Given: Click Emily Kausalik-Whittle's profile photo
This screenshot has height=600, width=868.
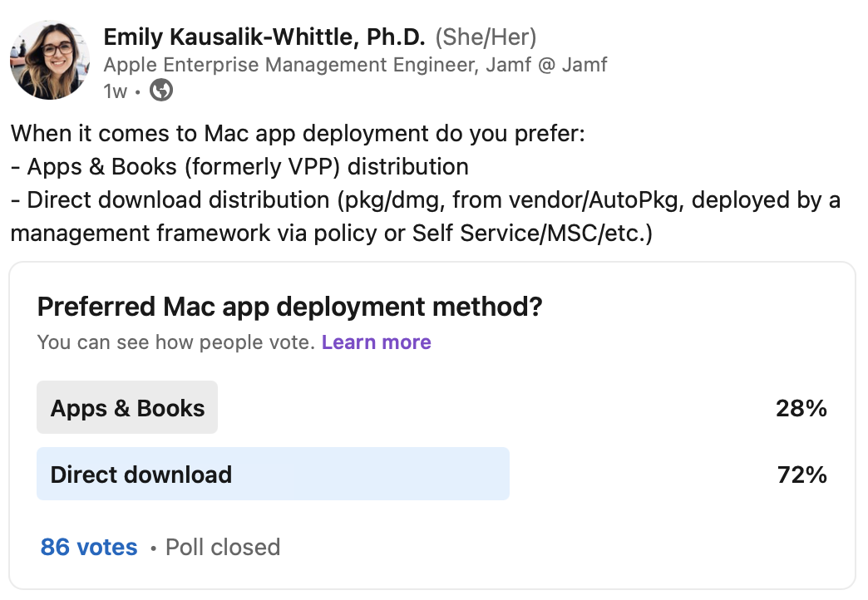Looking at the screenshot, I should [49, 61].
